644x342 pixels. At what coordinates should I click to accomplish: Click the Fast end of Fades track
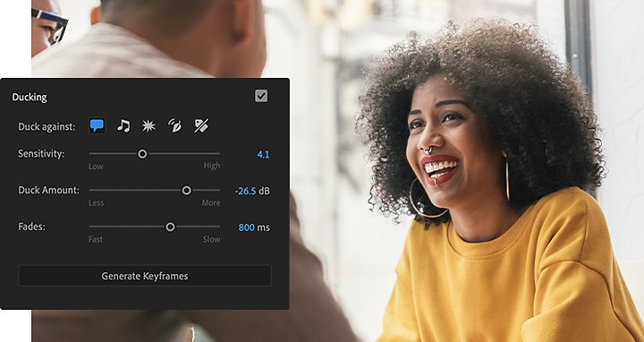[x=91, y=227]
